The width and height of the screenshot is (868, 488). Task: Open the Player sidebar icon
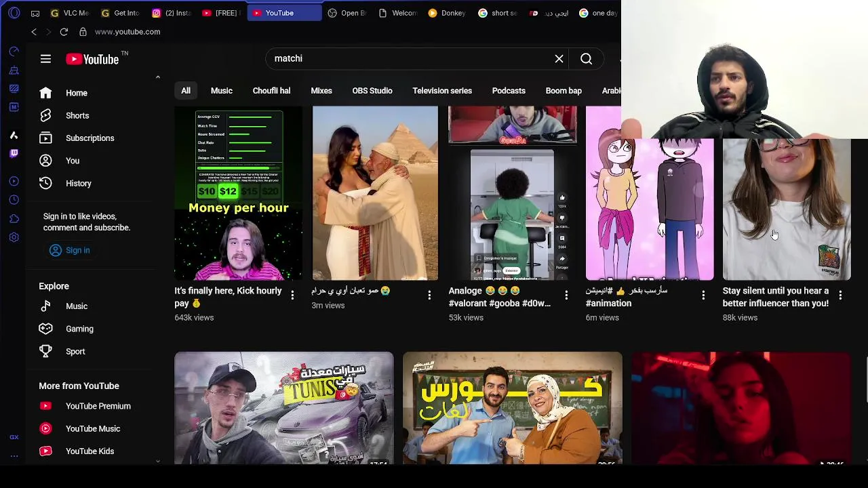(14, 181)
